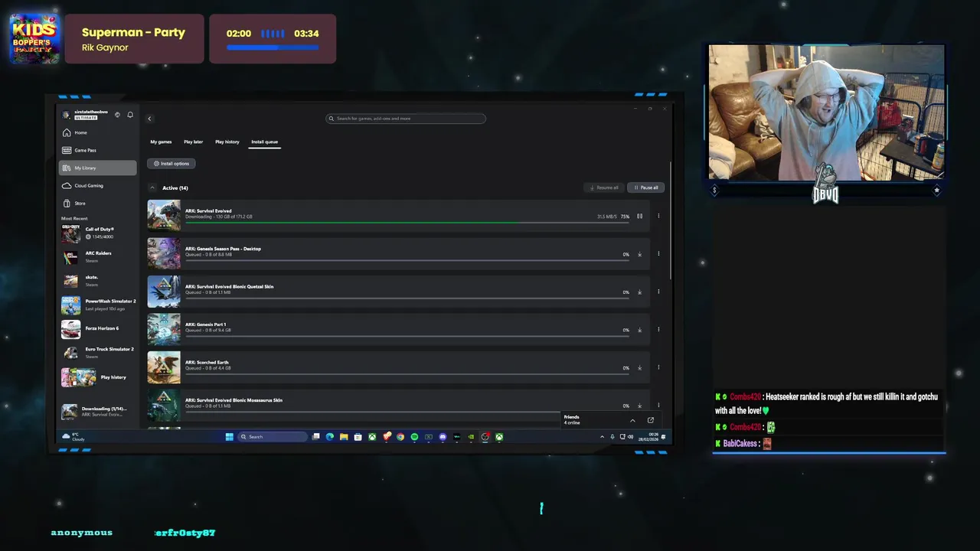Open ARC Raiders in Most Recent

(x=98, y=256)
